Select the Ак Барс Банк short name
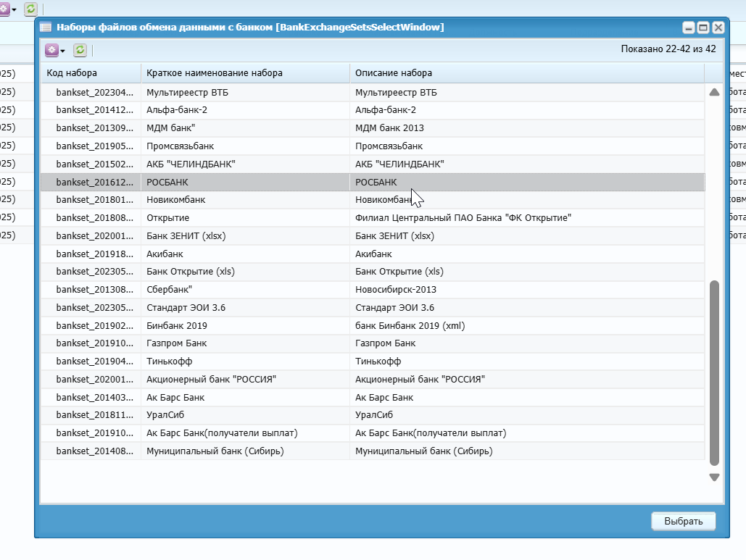This screenshot has height=560, width=746. click(245, 398)
